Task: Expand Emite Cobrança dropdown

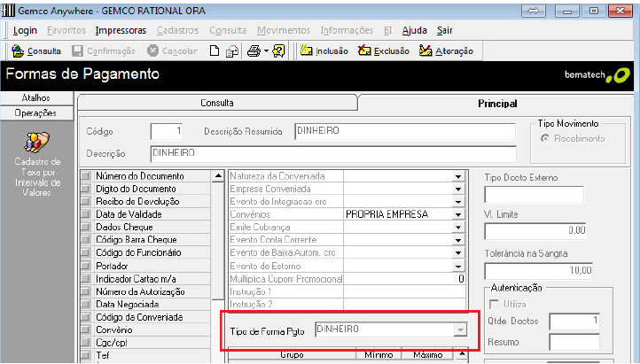Action: 458,227
